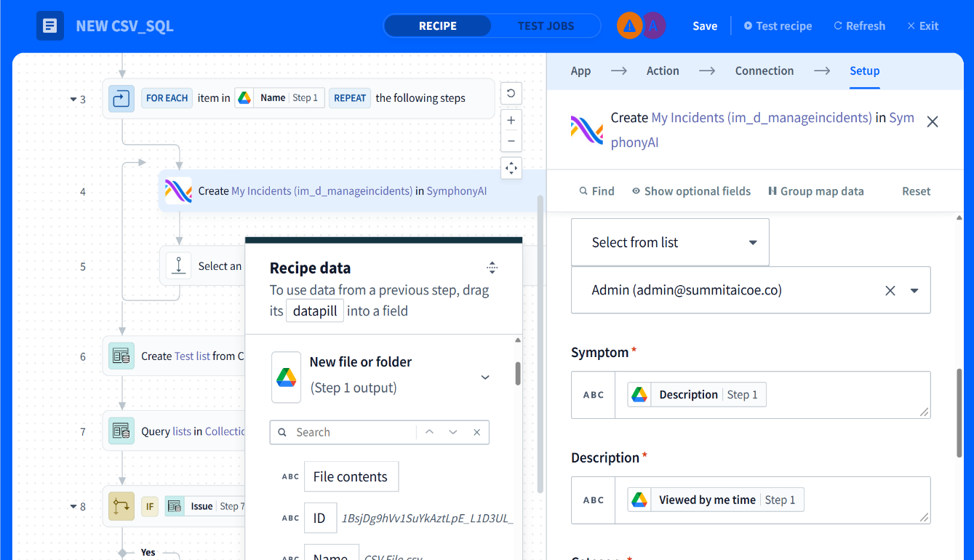Click the Query lists step icon
This screenshot has width=974, height=560.
121,431
